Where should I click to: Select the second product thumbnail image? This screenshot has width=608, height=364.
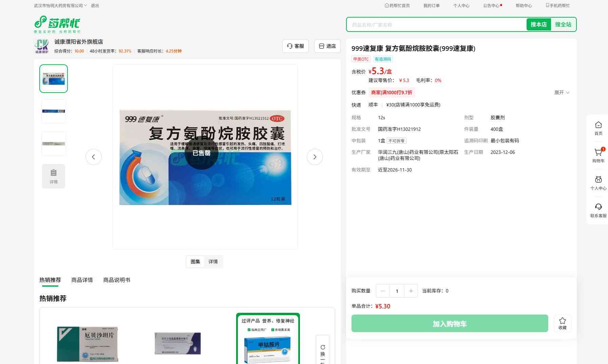pyautogui.click(x=54, y=111)
